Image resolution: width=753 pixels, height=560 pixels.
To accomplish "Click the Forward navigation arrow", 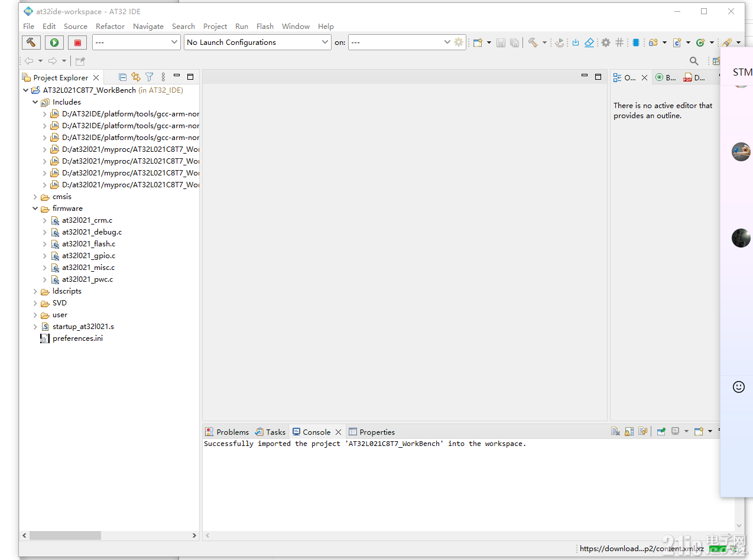I will (x=53, y=61).
